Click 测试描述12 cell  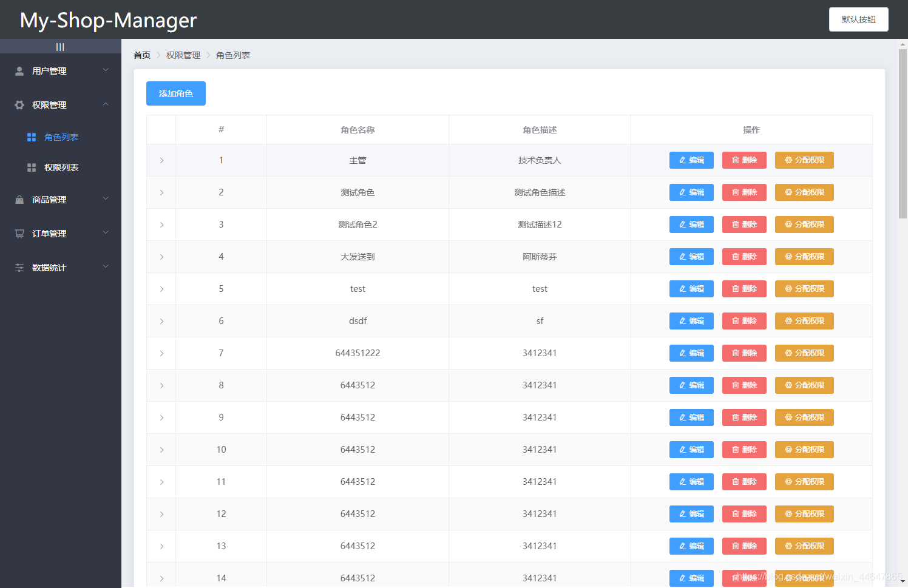(540, 225)
